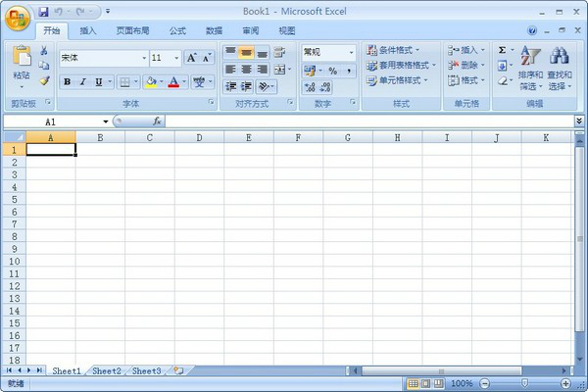Image resolution: width=588 pixels, height=392 pixels.
Task: Apply comma style separator
Action: tap(349, 71)
